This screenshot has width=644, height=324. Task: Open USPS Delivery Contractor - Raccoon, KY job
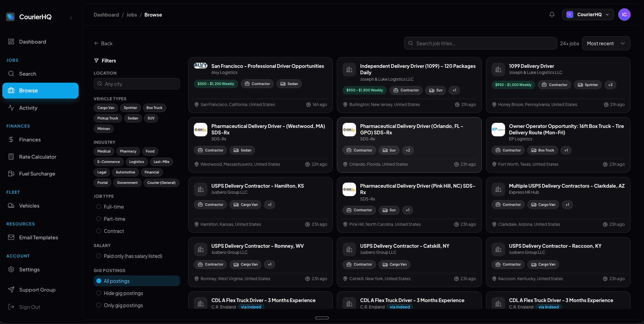tap(558, 262)
